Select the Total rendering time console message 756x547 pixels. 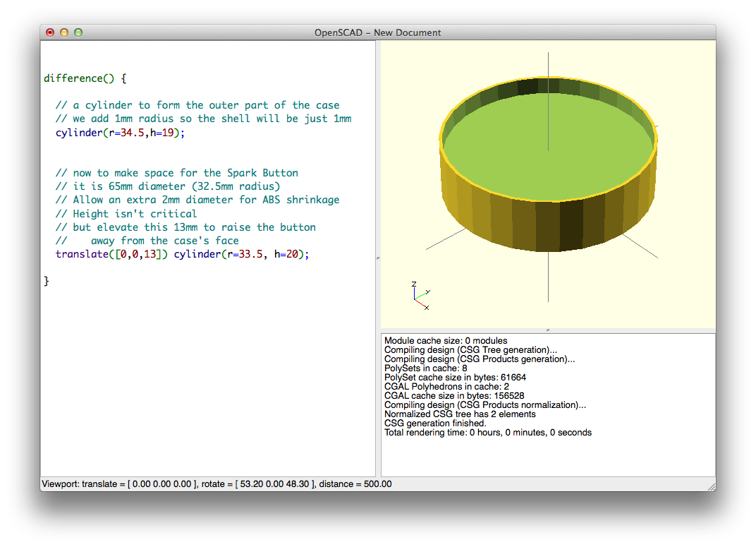pos(487,432)
